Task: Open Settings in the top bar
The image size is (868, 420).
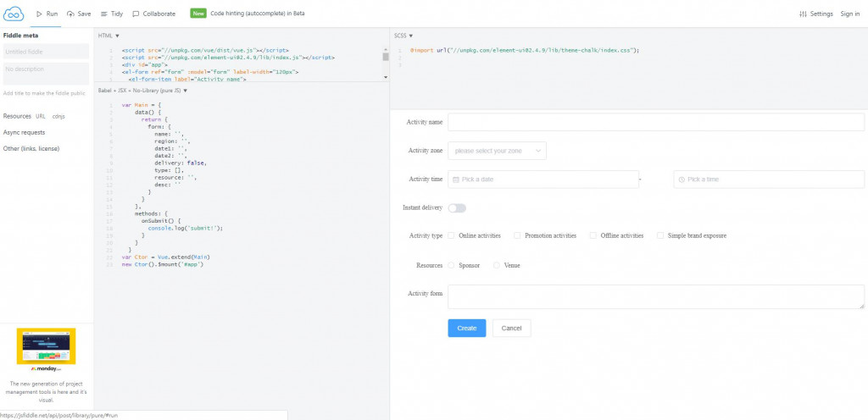Action: coord(816,14)
